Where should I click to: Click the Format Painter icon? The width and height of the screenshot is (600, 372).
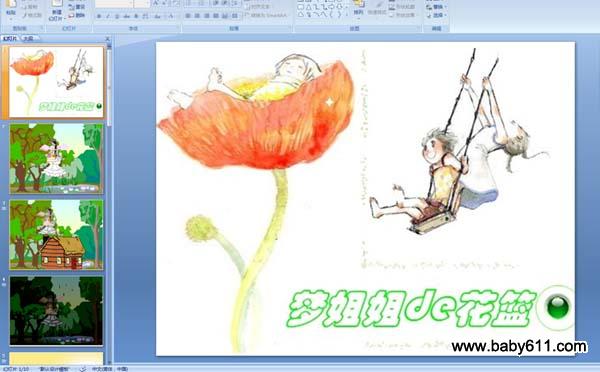[31, 15]
